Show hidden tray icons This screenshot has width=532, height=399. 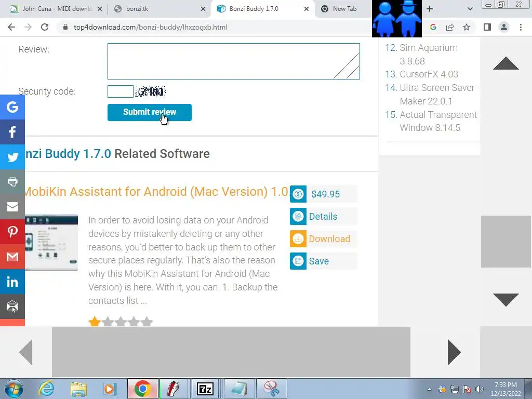[430, 389]
